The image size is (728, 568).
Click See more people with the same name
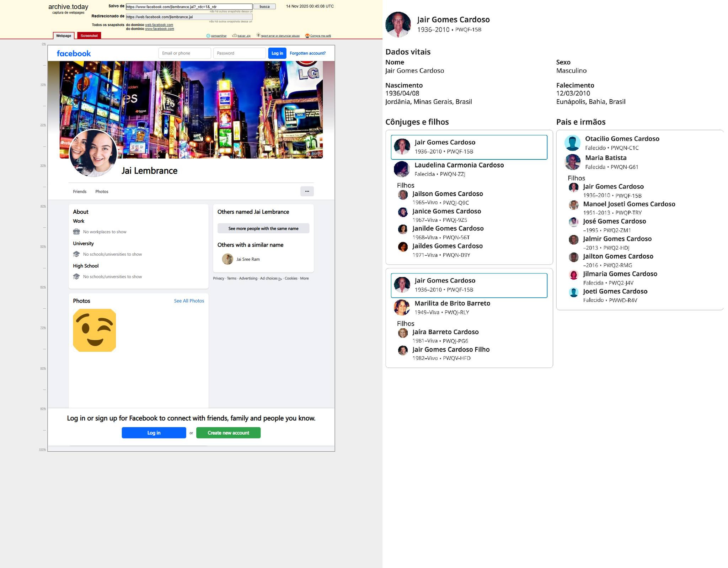tap(263, 228)
